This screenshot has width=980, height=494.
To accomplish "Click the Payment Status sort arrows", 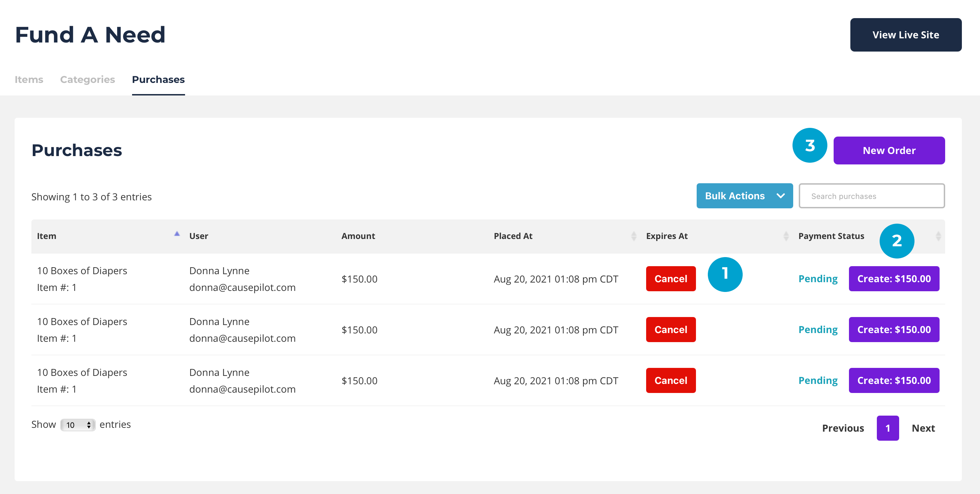I will click(x=938, y=236).
